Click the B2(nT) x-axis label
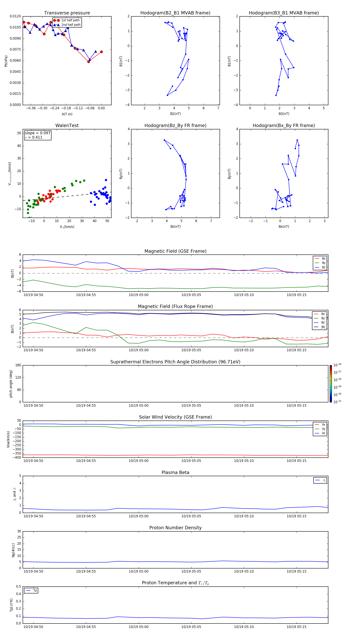 (175, 114)
